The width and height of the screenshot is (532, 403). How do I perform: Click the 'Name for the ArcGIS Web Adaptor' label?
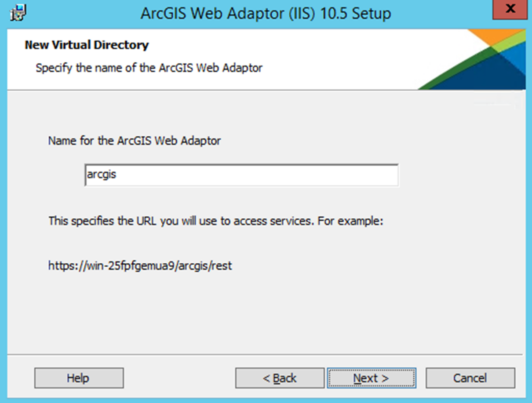click(x=135, y=141)
